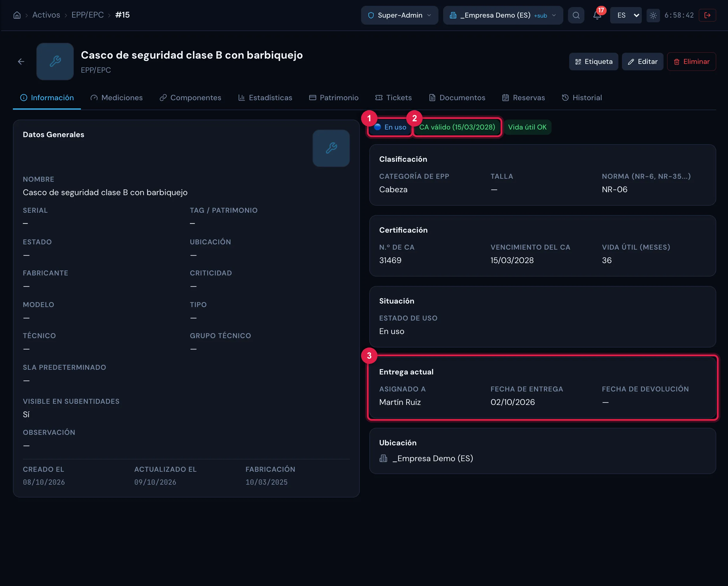
Task: Switch to the Mediciones tab
Action: [x=116, y=98]
